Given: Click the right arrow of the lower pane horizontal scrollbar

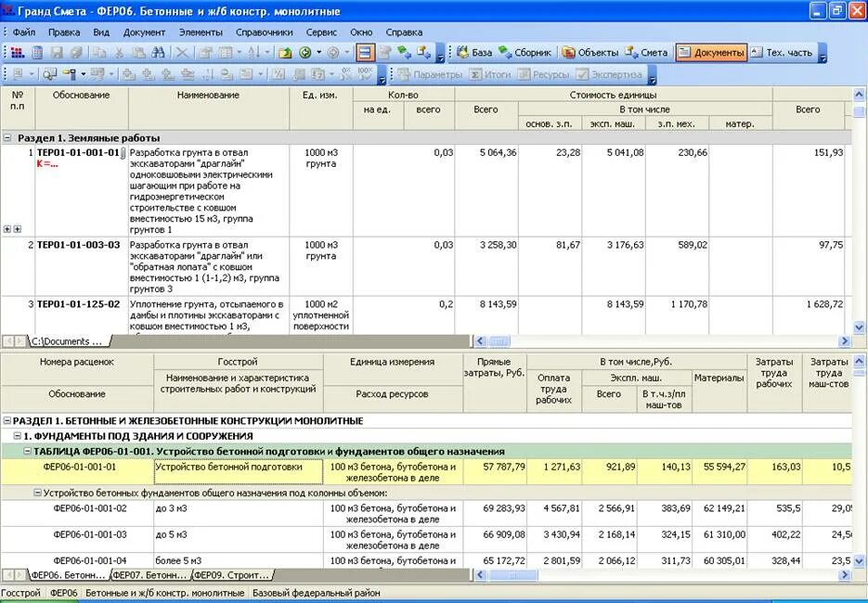Looking at the screenshot, I should click(845, 575).
